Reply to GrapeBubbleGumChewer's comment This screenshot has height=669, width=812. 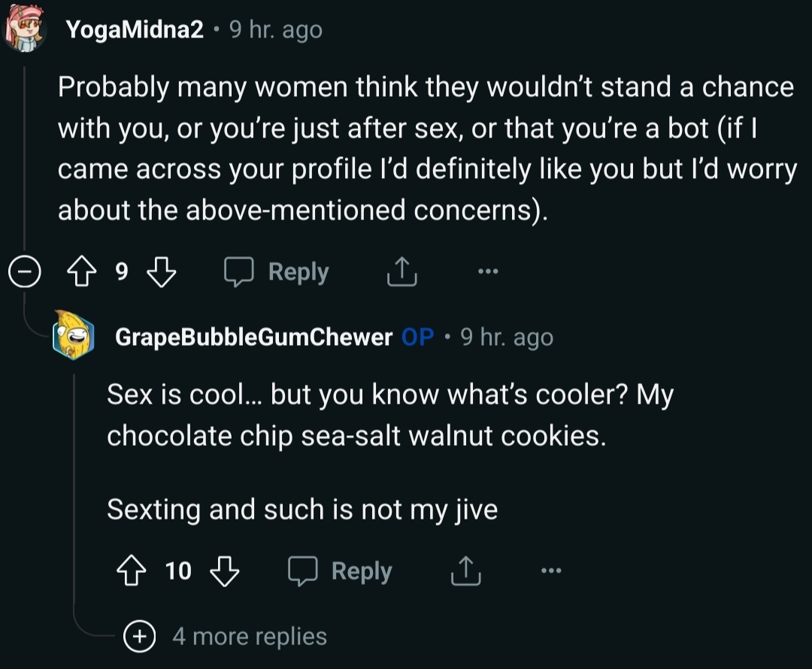[340, 571]
